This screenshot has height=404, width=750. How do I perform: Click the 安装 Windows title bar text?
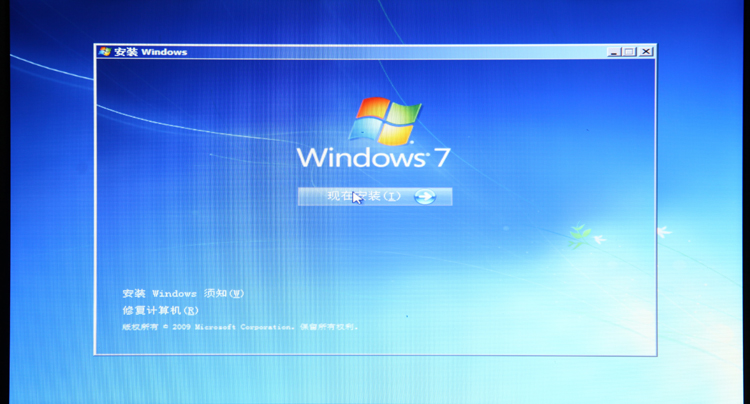point(150,51)
